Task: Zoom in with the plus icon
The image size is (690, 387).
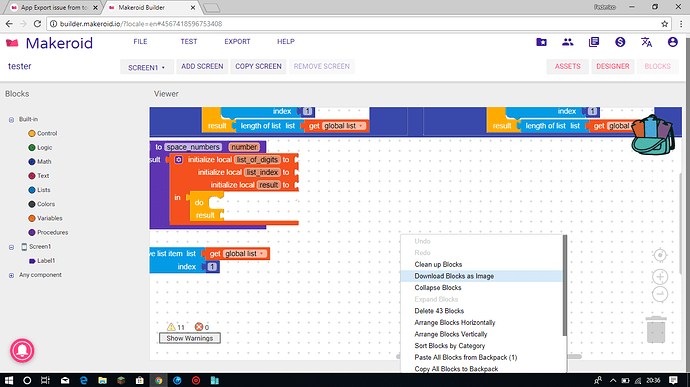Action: point(660,276)
